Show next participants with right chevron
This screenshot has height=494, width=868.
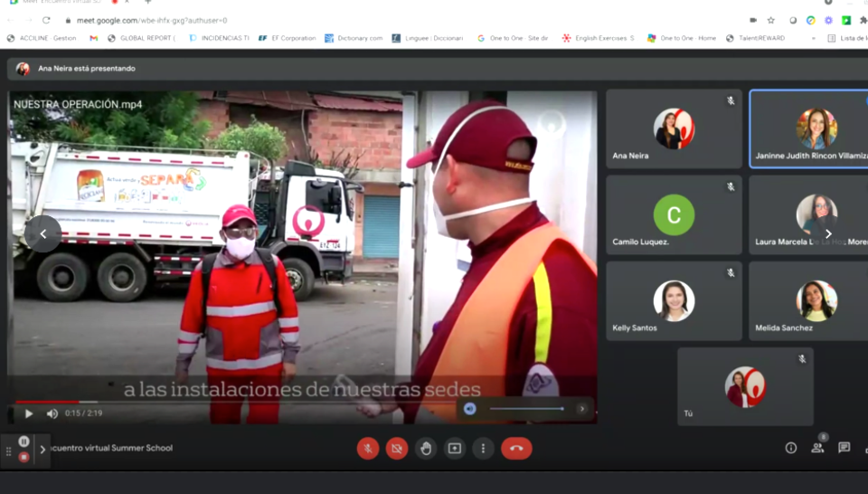point(828,234)
